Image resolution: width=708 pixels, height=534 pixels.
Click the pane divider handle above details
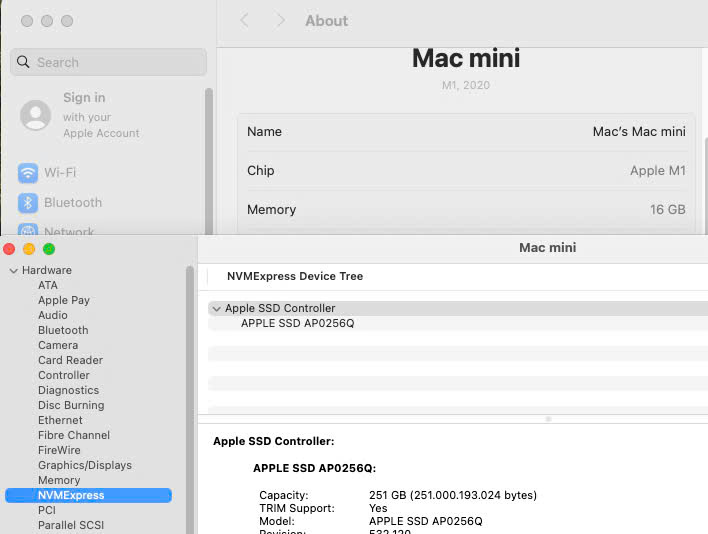[x=548, y=419]
